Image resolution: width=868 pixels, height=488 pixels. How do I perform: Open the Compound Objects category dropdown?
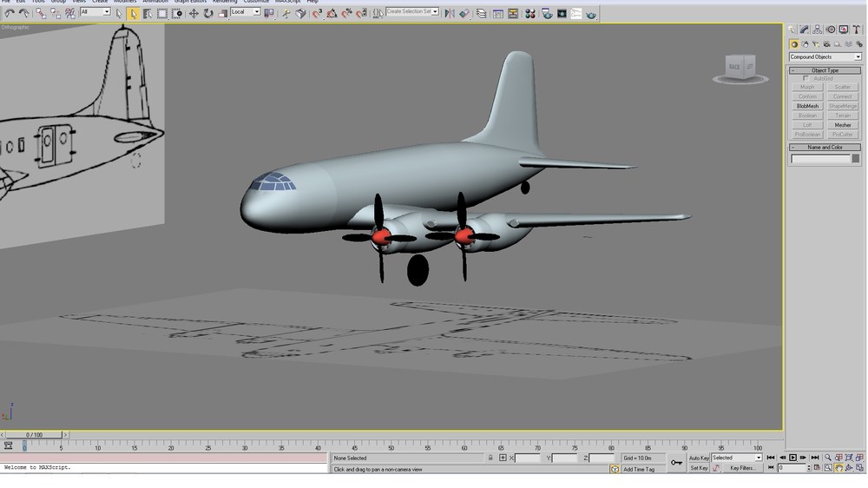[825, 57]
